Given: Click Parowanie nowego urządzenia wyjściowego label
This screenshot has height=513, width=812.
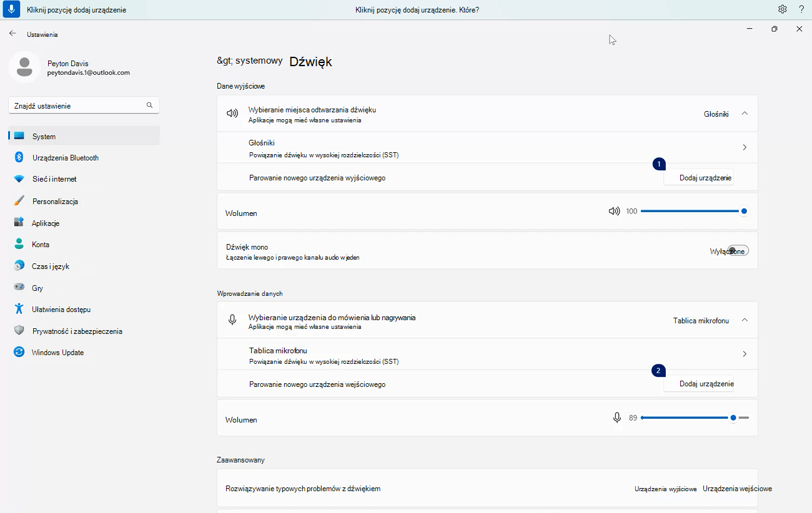Looking at the screenshot, I should (x=317, y=178).
